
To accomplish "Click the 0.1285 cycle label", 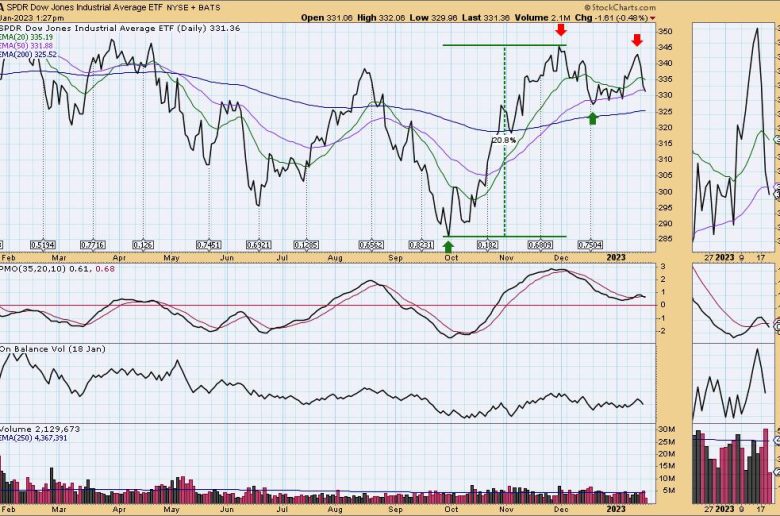I will coord(306,245).
